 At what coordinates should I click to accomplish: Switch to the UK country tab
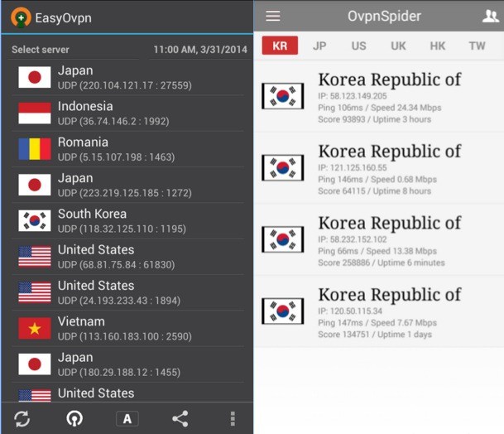tap(398, 46)
